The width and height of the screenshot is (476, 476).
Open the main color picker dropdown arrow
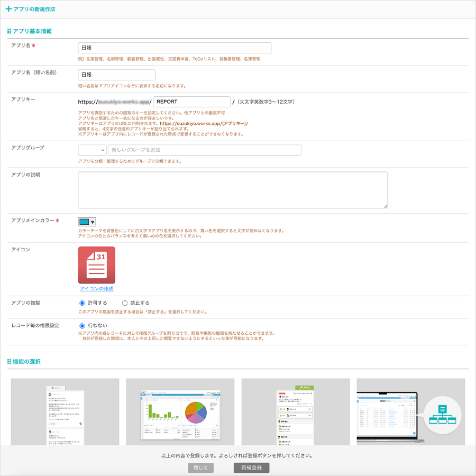tap(93, 222)
